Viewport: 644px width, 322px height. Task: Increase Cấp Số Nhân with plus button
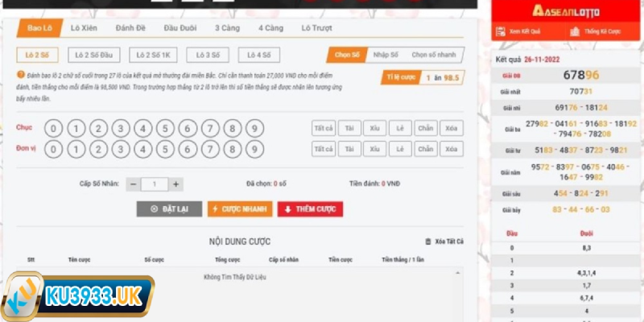175,184
